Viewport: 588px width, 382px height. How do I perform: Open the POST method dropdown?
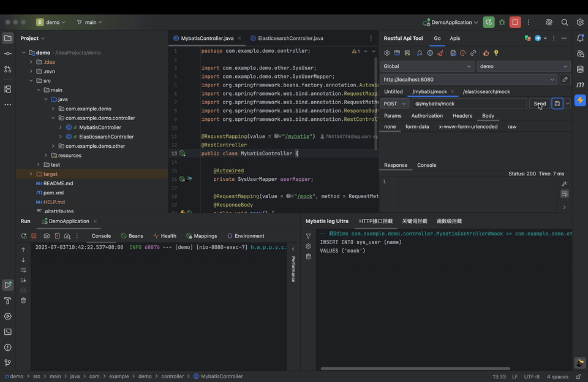394,104
